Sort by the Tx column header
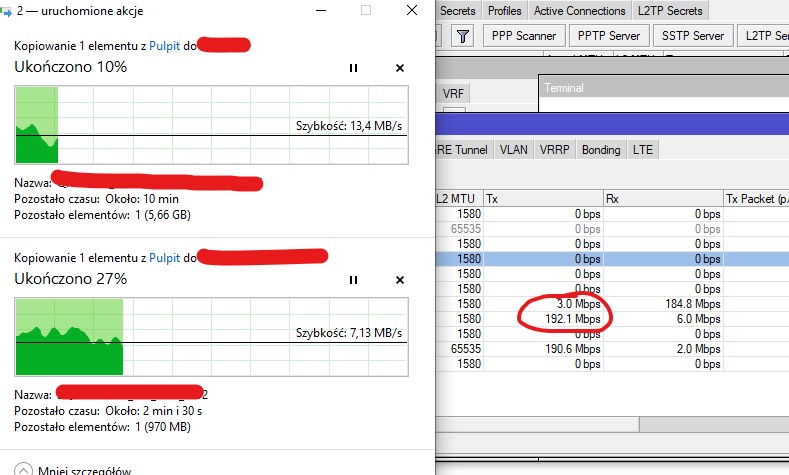Screen dimensions: 789x475 [x=543, y=199]
